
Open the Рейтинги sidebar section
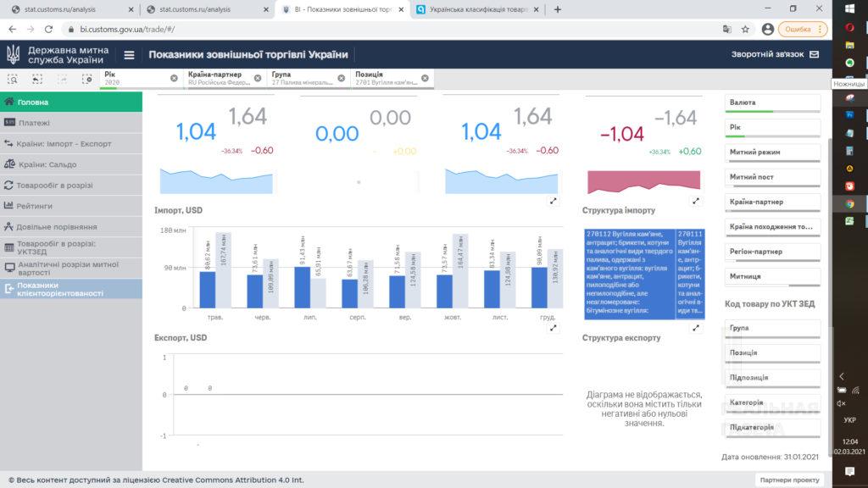(35, 206)
